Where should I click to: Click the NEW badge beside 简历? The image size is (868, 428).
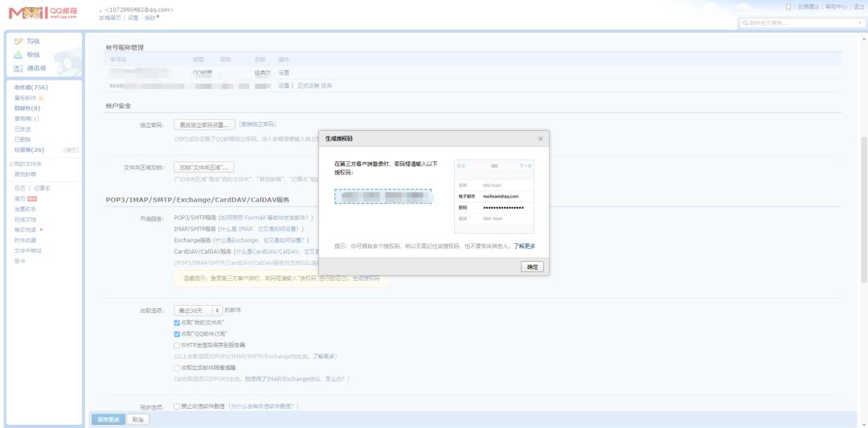click(32, 198)
